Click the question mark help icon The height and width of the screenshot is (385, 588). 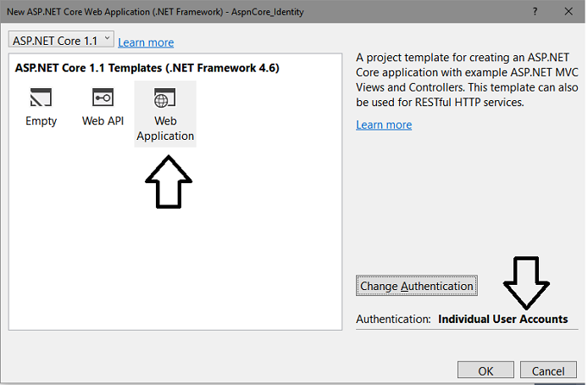click(535, 12)
